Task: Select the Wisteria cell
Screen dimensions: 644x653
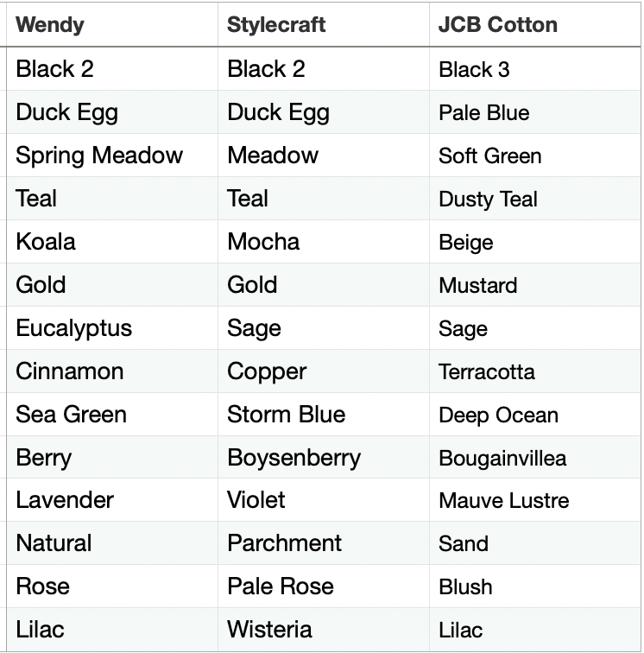Action: coord(324,630)
